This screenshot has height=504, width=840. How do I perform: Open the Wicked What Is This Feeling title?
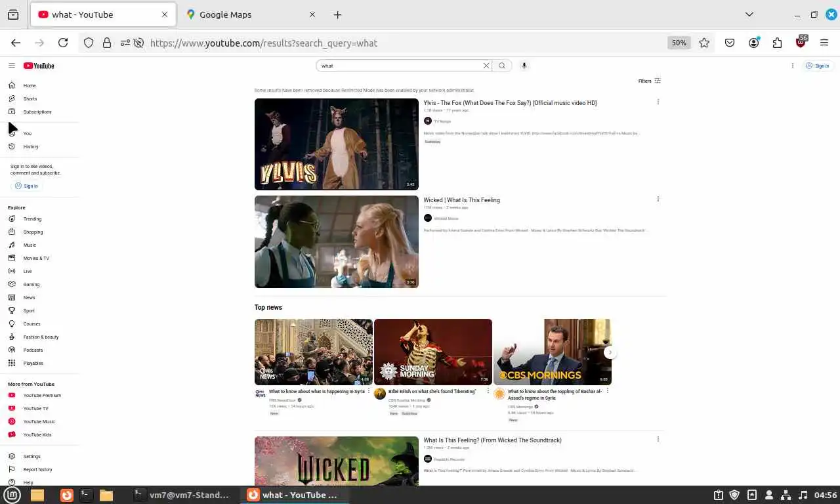pyautogui.click(x=461, y=200)
